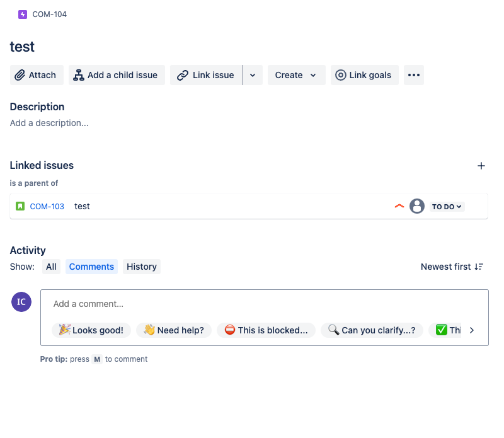This screenshot has height=438, width=504.
Task: Open the three-dot more actions menu
Action: pos(414,75)
